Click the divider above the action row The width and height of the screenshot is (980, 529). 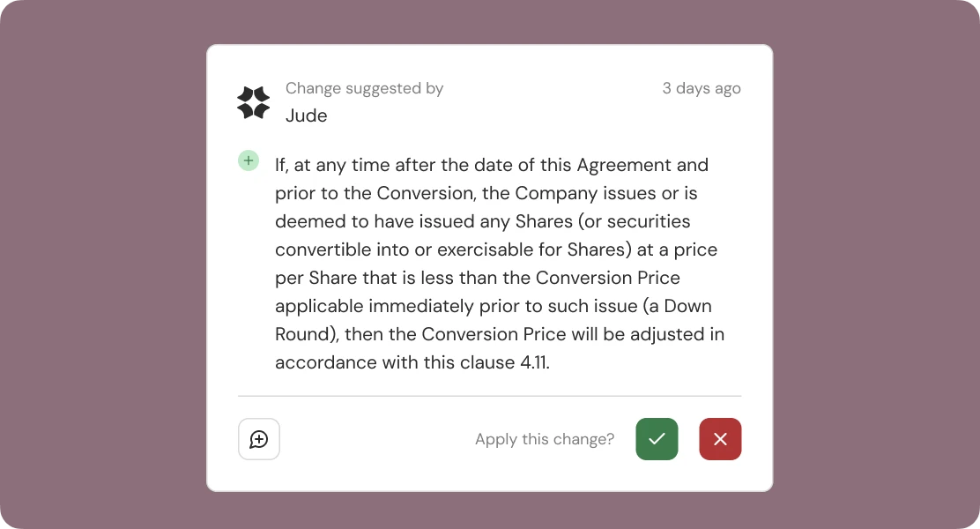pos(490,395)
